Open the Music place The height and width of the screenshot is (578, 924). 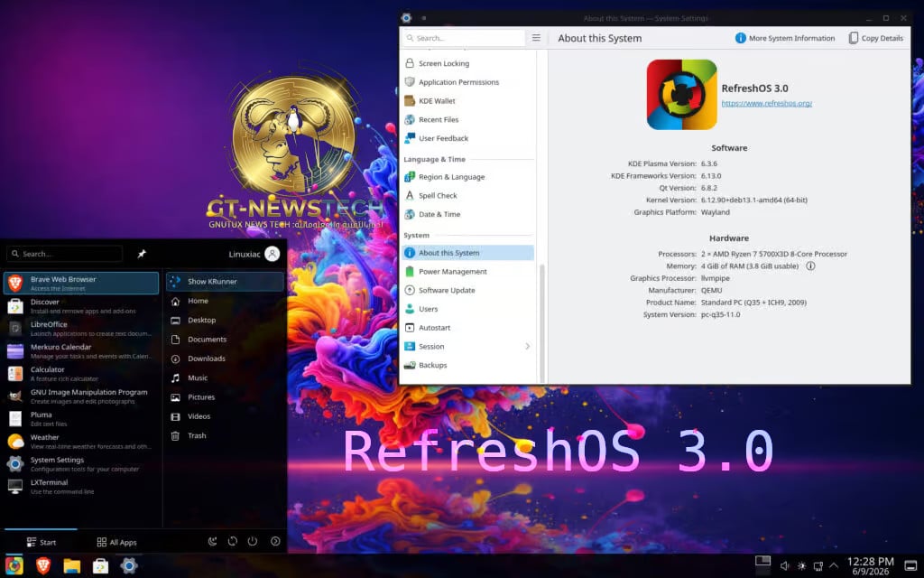[225, 378]
